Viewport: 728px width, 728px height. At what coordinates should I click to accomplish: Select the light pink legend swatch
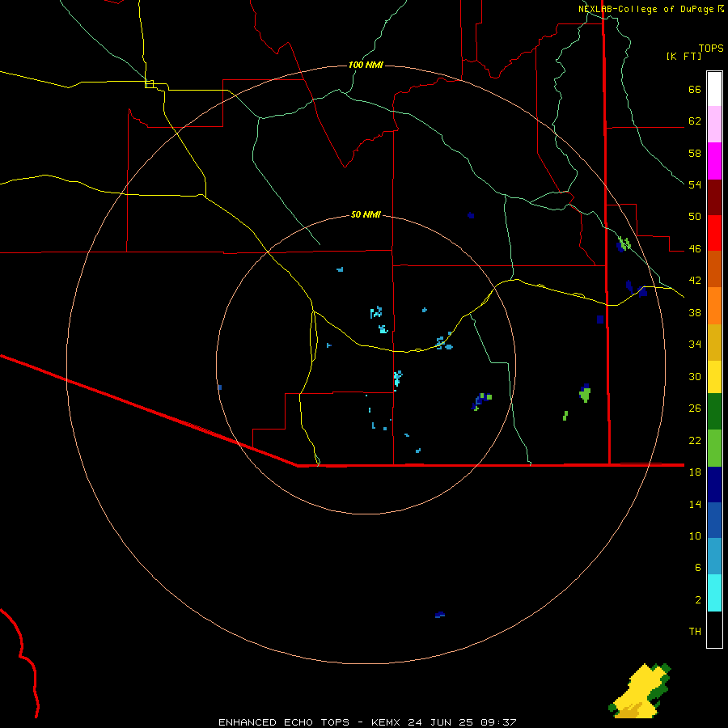(x=714, y=125)
